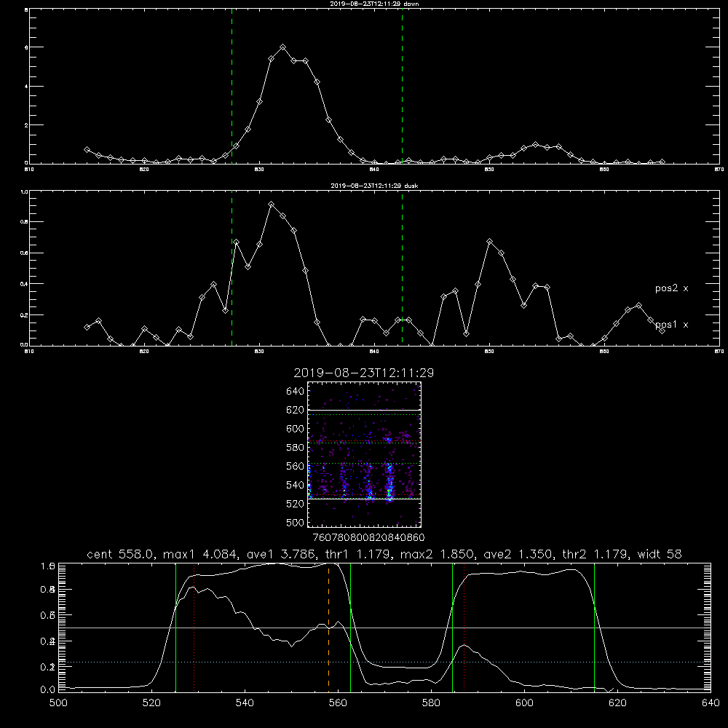
Task: Select the 'widt 58' value
Action: point(660,554)
